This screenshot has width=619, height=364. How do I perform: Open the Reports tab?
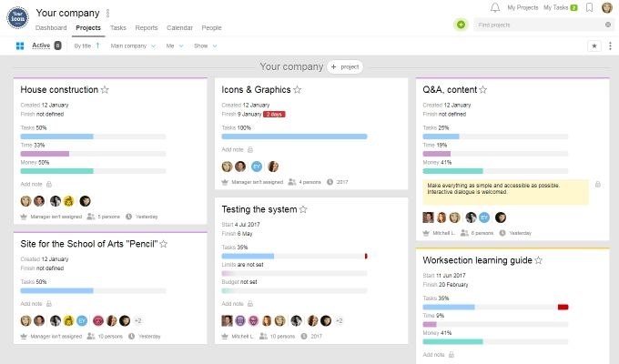pyautogui.click(x=147, y=28)
